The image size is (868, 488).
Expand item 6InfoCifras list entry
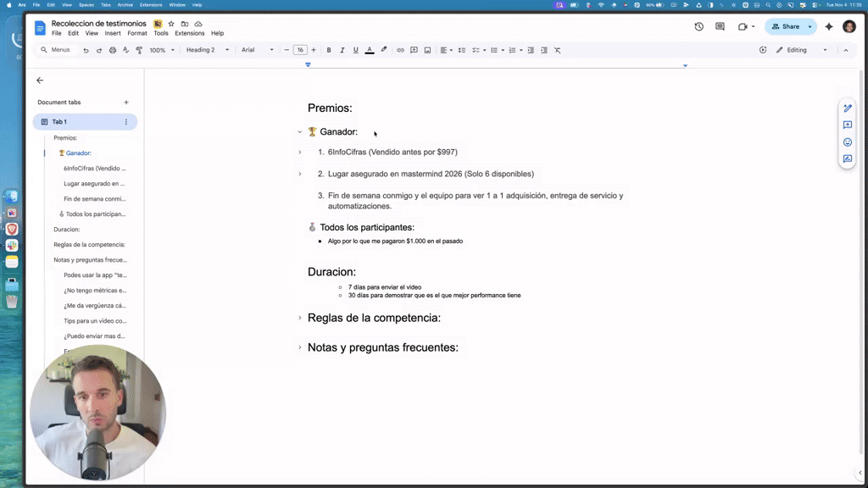[x=300, y=152]
